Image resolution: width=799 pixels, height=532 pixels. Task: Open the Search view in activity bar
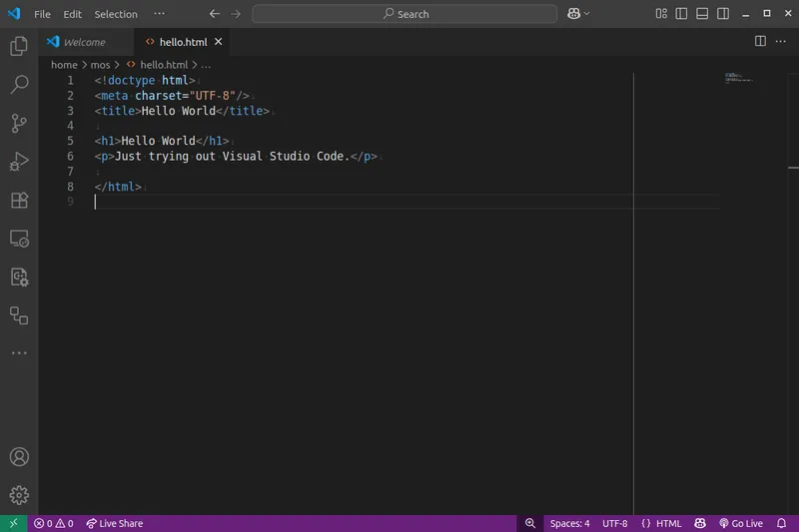[19, 85]
